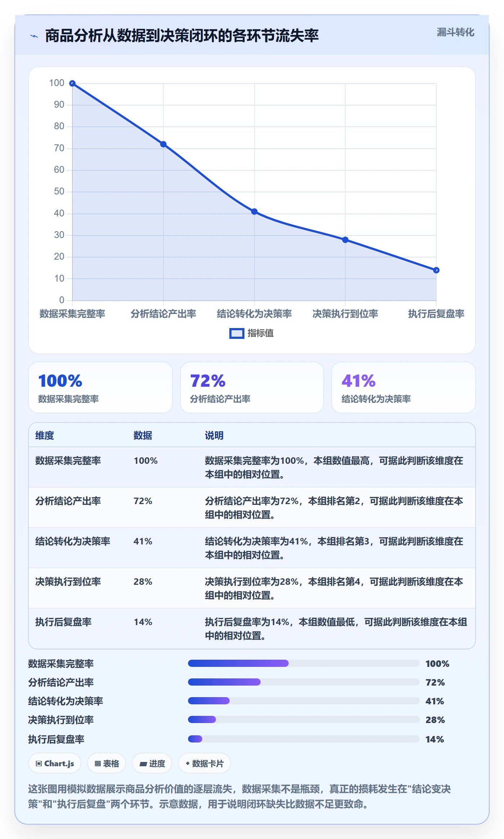Click the 数据采集完整率 progress bar at 100%
The image size is (504, 839).
pos(304,663)
